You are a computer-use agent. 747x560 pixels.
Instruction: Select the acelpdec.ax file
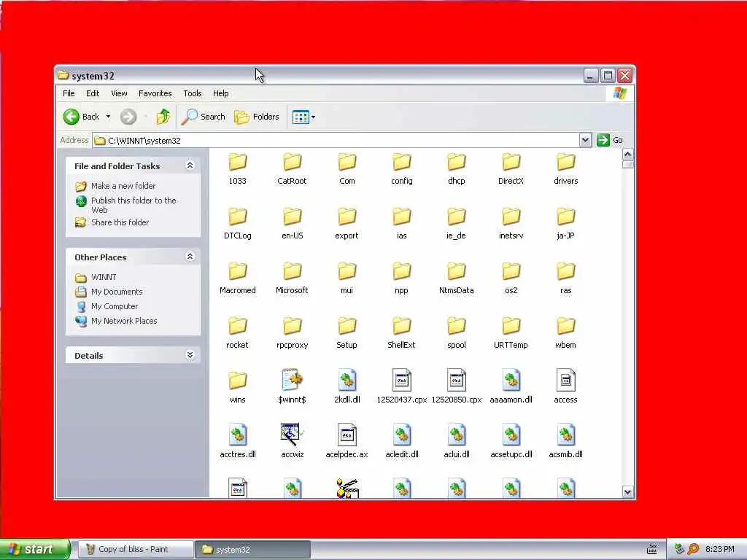tap(347, 442)
